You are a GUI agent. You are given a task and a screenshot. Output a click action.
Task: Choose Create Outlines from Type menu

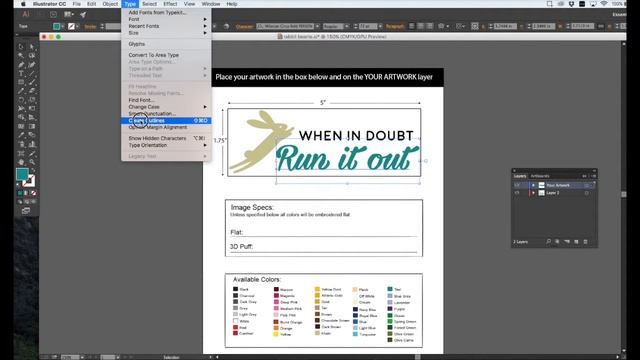coord(166,120)
